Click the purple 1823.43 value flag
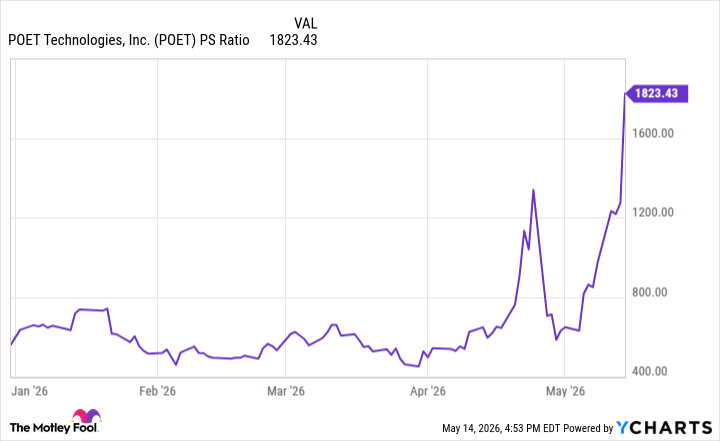720x441 pixels. [x=657, y=94]
